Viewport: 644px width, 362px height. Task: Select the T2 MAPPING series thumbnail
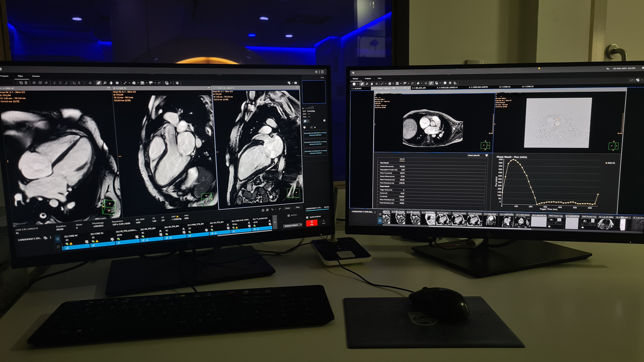[429, 220]
